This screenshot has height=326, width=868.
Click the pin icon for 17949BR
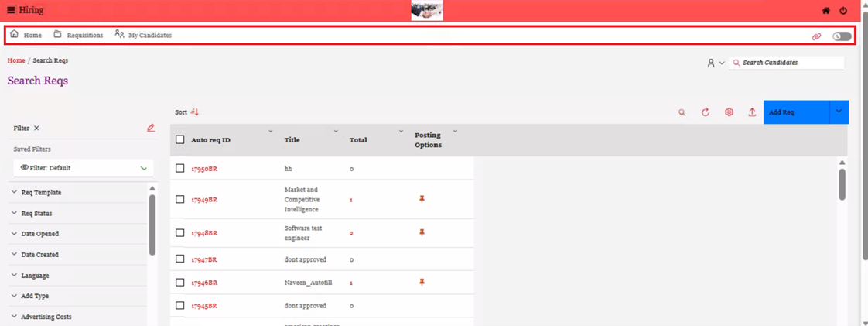click(x=422, y=199)
